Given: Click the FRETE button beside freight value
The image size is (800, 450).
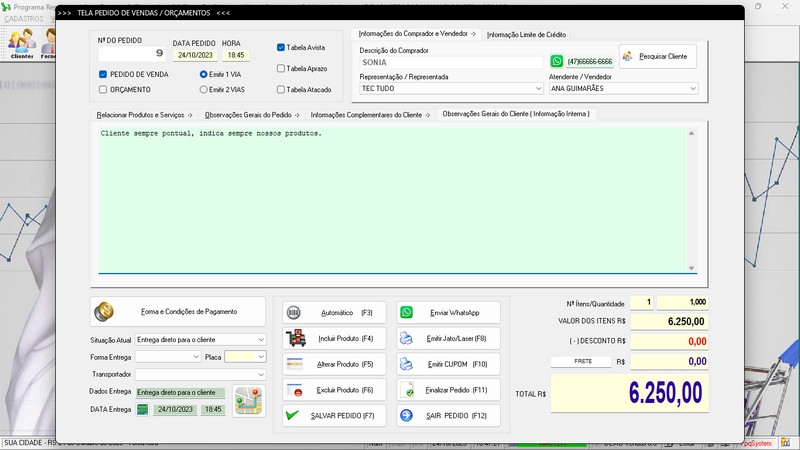Looking at the screenshot, I should coord(581,361).
